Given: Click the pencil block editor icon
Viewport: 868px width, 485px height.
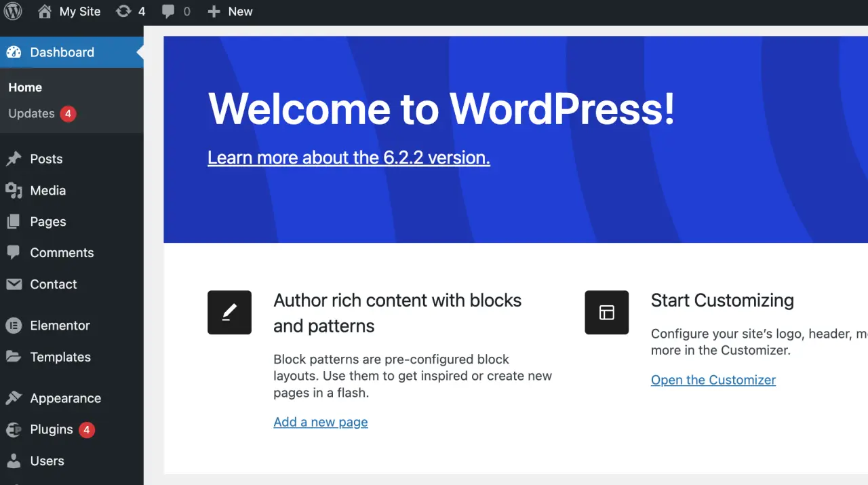Looking at the screenshot, I should [229, 312].
